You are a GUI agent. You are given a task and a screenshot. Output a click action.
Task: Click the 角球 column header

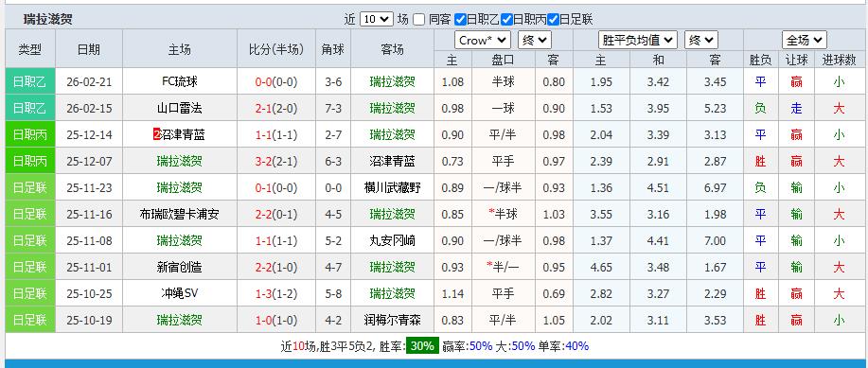pyautogui.click(x=332, y=49)
